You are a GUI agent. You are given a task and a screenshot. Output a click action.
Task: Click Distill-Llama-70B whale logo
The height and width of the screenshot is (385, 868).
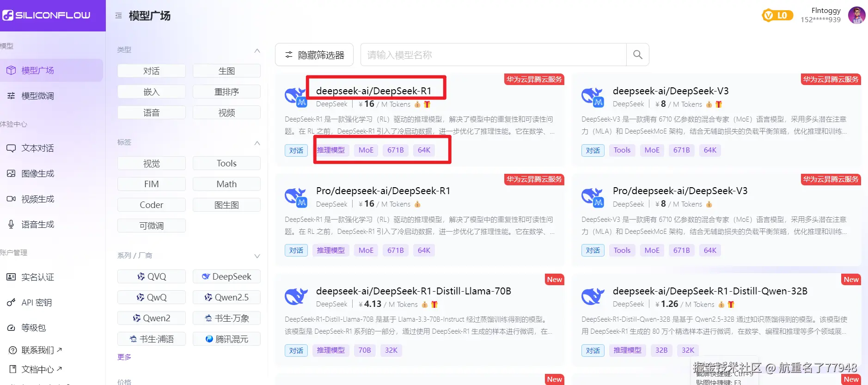point(296,296)
